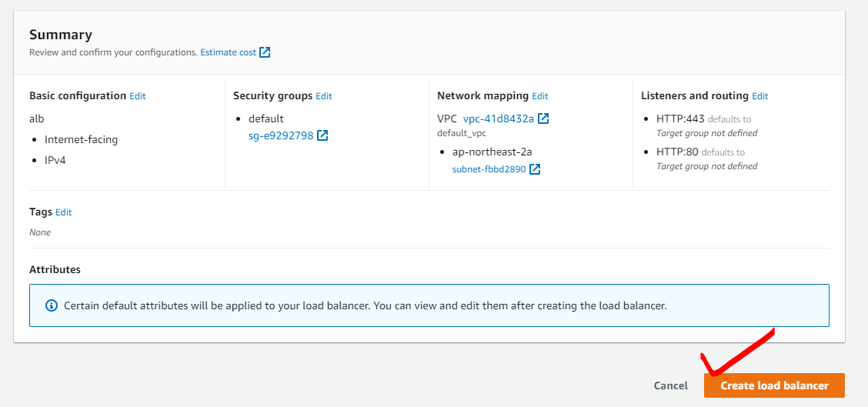Viewport: 868px width, 407px height.
Task: Edit the Tags section
Action: point(64,212)
